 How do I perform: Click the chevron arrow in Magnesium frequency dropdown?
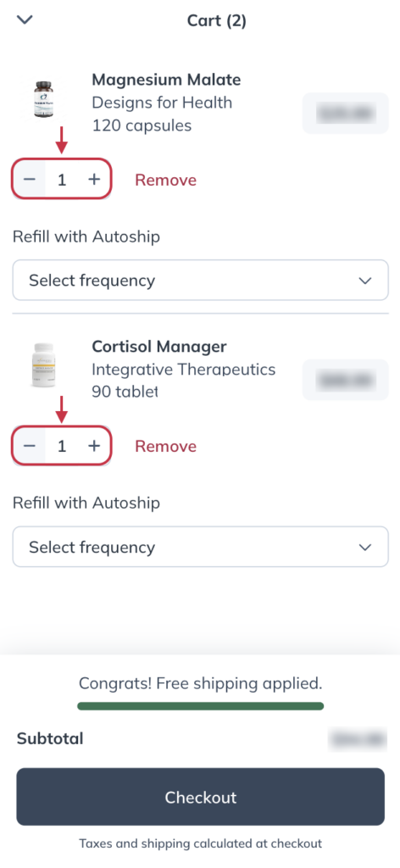tap(364, 281)
